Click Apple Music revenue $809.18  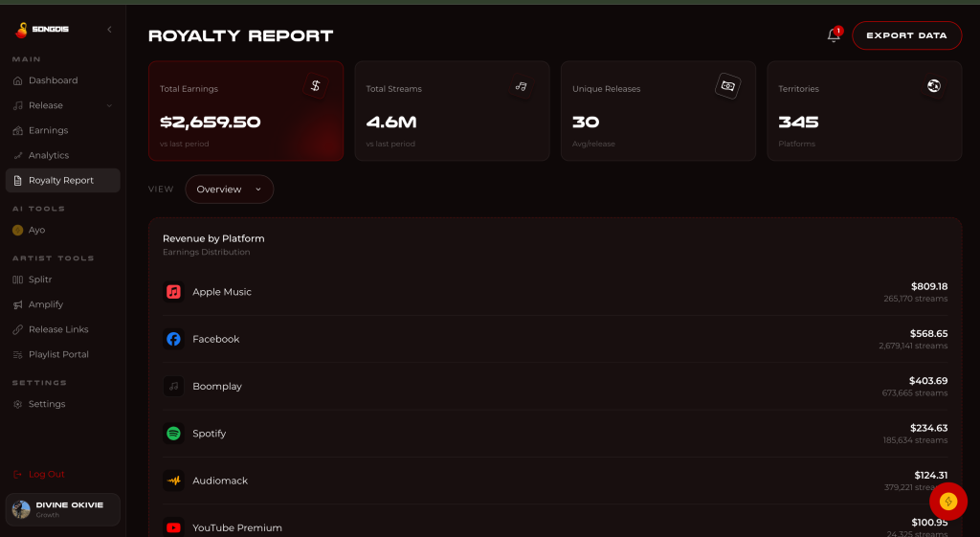pos(928,286)
